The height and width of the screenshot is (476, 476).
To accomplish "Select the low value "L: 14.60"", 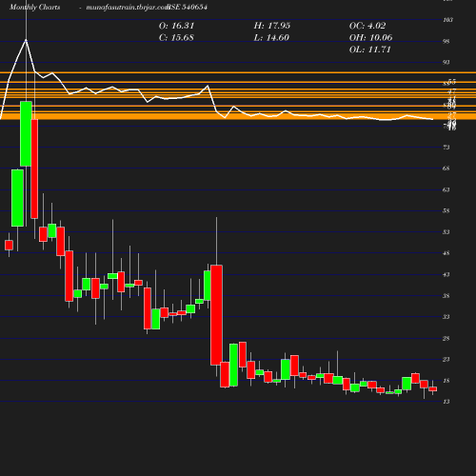I will pos(271,38).
